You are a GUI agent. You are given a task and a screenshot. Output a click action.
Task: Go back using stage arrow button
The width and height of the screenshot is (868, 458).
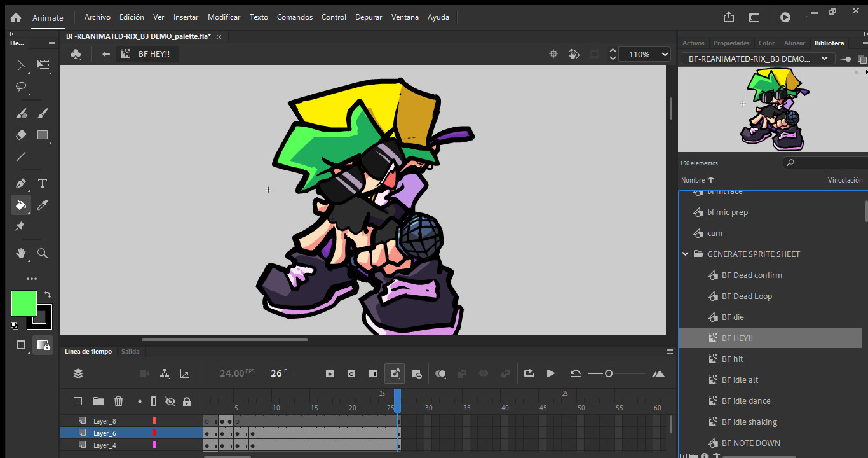pos(106,54)
